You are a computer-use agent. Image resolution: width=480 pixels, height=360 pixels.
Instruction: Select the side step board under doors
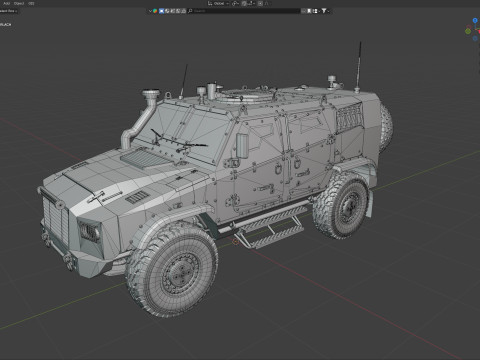click(x=271, y=227)
